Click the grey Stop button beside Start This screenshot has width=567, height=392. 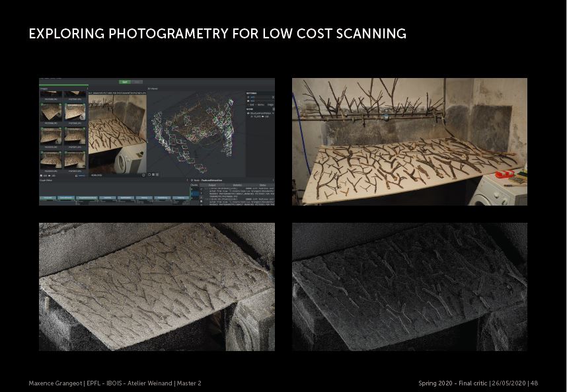(x=137, y=82)
